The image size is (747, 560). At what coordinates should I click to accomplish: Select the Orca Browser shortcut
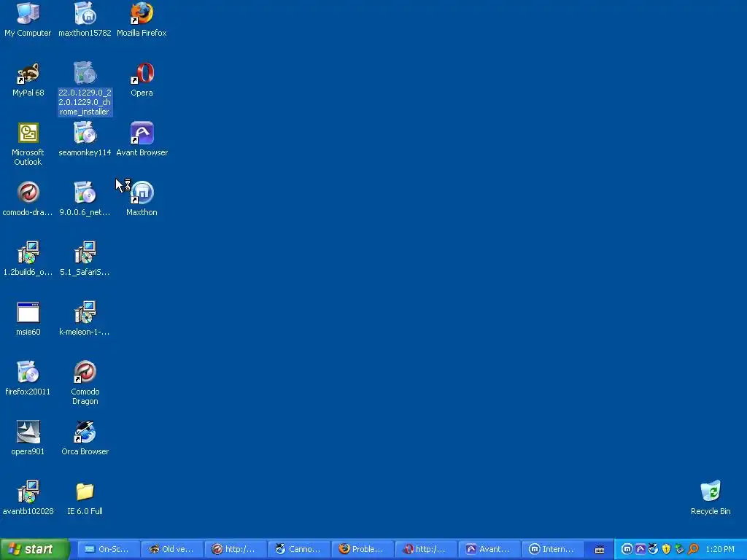coord(85,438)
